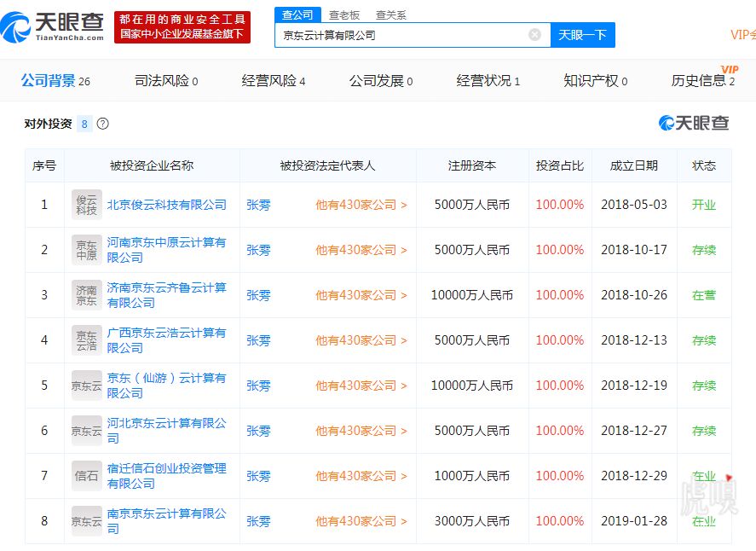The height and width of the screenshot is (551, 756).
Task: Open company link 河南京东中原云计算有限公司
Action: coord(167,250)
